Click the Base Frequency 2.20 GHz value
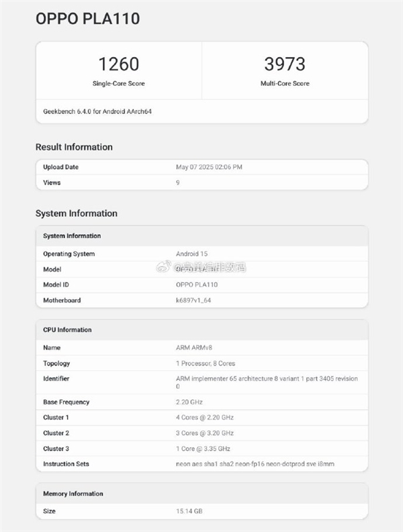Image resolution: width=403 pixels, height=532 pixels. 190,403
